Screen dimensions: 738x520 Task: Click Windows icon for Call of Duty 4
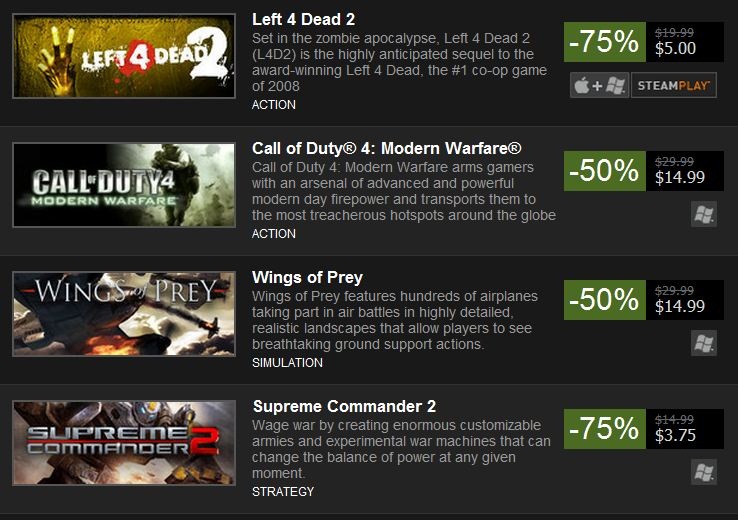tap(704, 214)
